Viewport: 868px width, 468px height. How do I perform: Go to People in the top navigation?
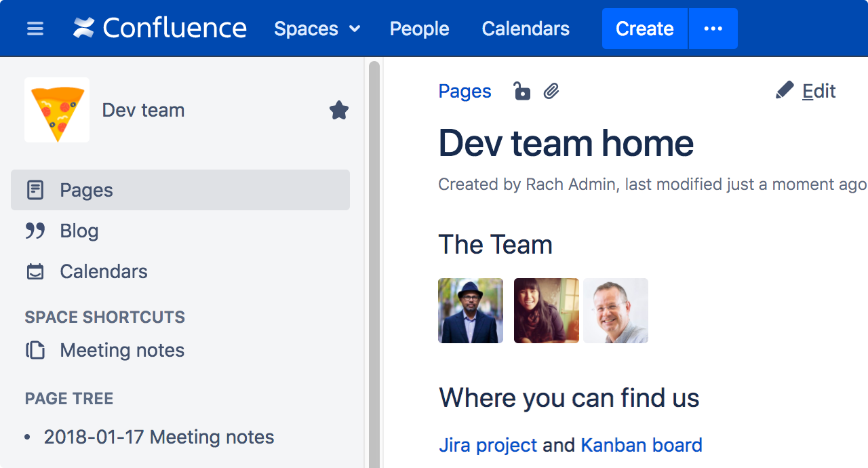click(419, 28)
